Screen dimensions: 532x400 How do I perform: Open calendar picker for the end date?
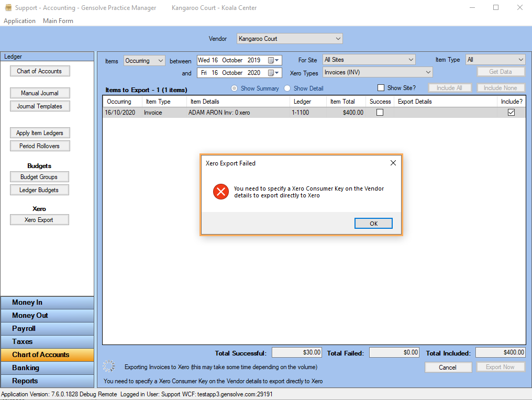pyautogui.click(x=273, y=73)
